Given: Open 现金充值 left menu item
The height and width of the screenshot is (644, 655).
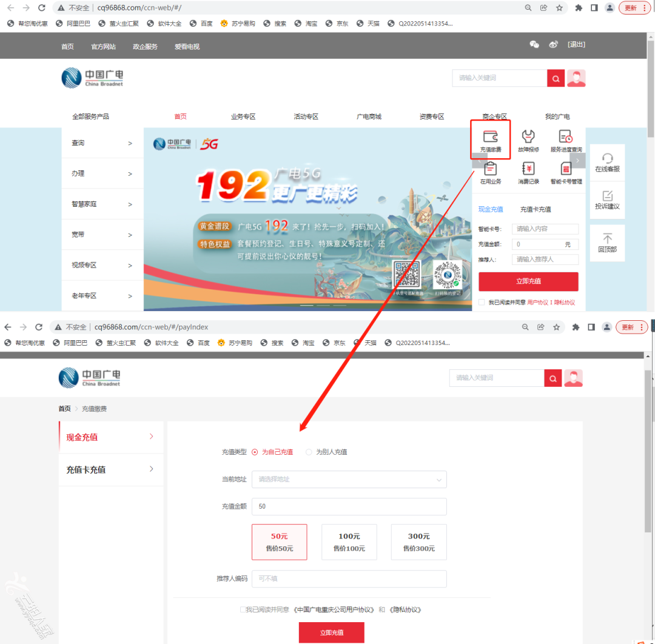Looking at the screenshot, I should (x=111, y=437).
